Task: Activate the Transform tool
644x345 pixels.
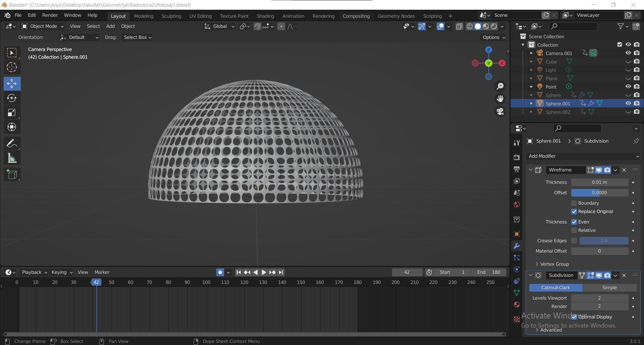Action: (x=12, y=127)
